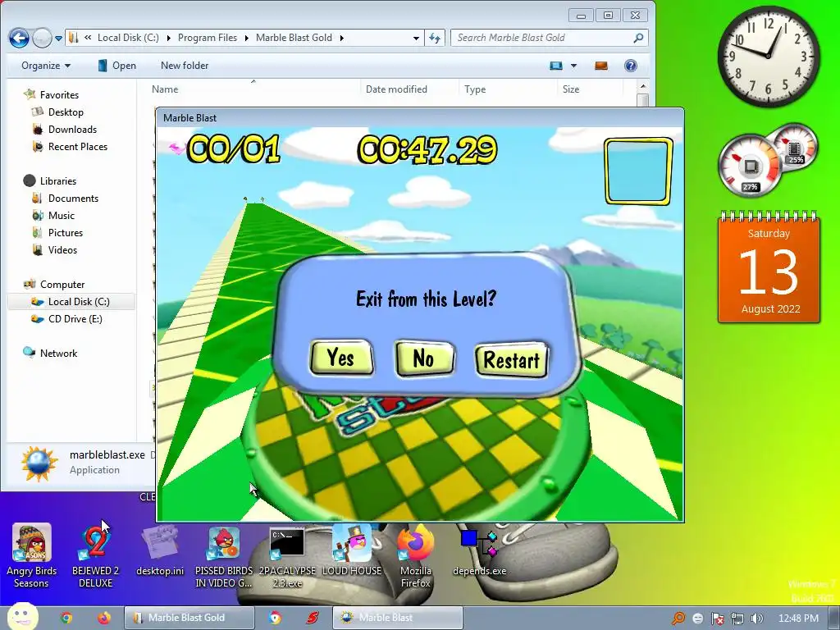Open Recent Places in navigation pane
Image resolution: width=840 pixels, height=630 pixels.
78,146
